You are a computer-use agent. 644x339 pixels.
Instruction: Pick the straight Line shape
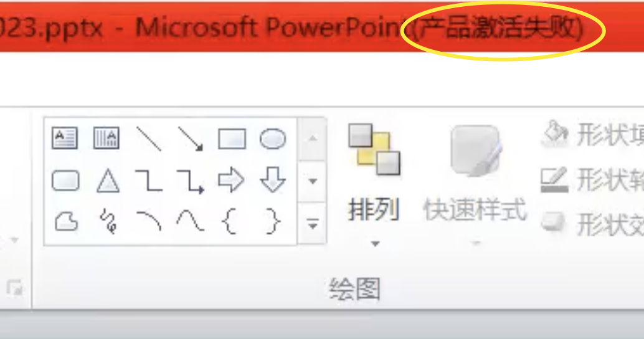(149, 138)
